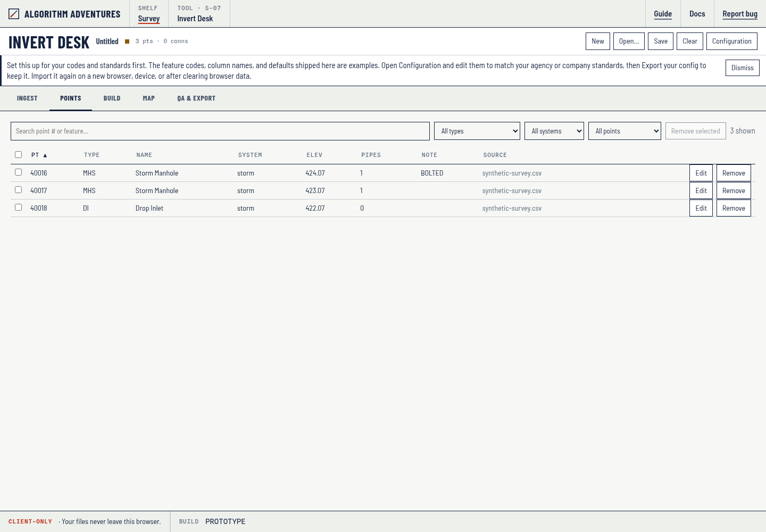The width and height of the screenshot is (766, 532).
Task: Save the current project
Action: click(x=661, y=41)
